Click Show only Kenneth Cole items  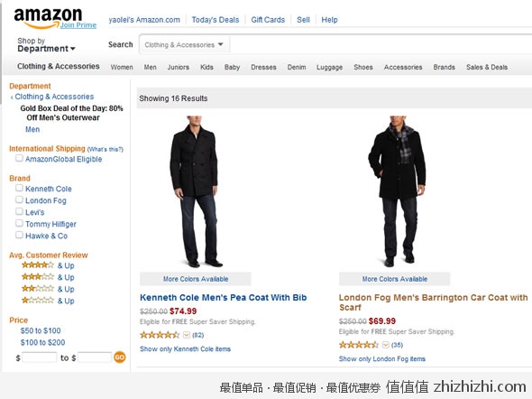pos(185,349)
